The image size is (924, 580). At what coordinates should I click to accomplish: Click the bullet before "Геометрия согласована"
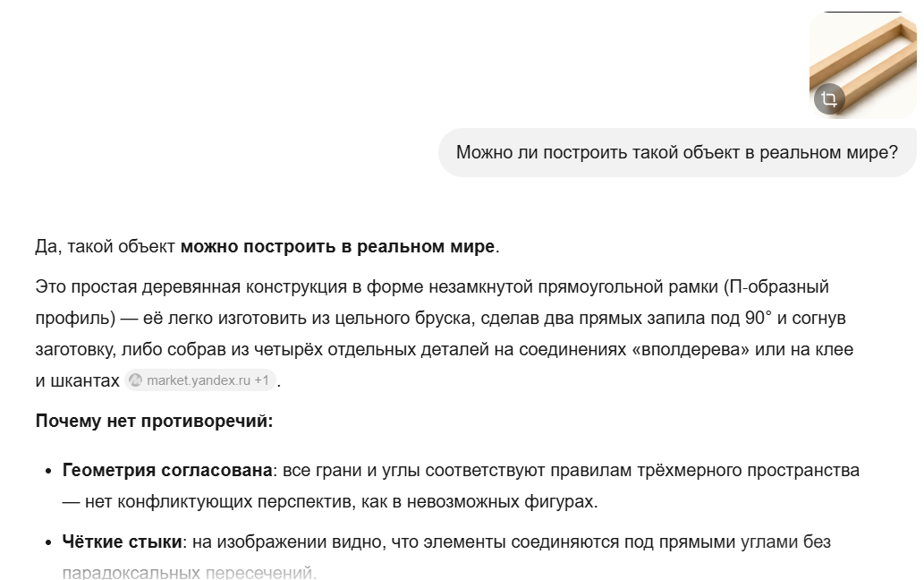click(x=49, y=471)
